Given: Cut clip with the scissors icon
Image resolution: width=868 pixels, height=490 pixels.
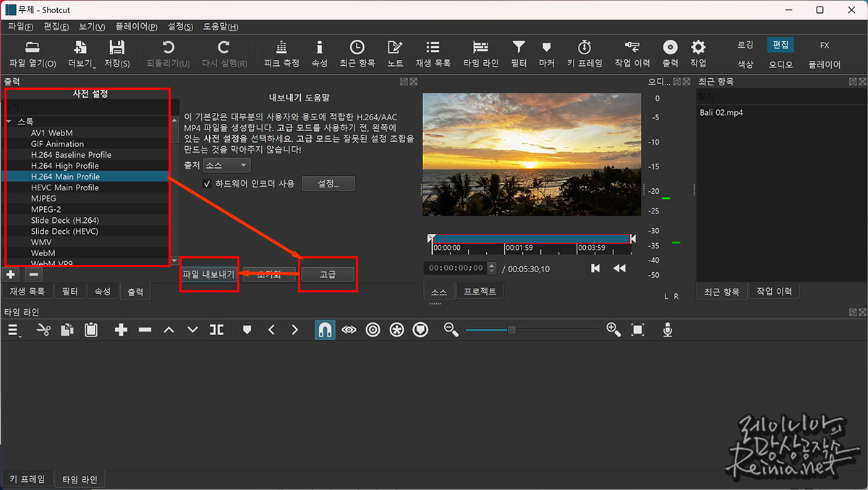Looking at the screenshot, I should [x=43, y=329].
